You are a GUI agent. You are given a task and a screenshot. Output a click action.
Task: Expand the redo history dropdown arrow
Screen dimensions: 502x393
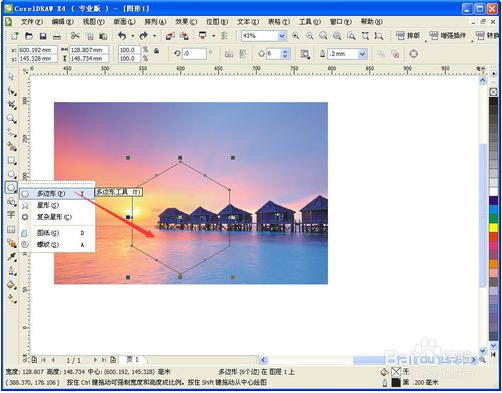pos(154,36)
